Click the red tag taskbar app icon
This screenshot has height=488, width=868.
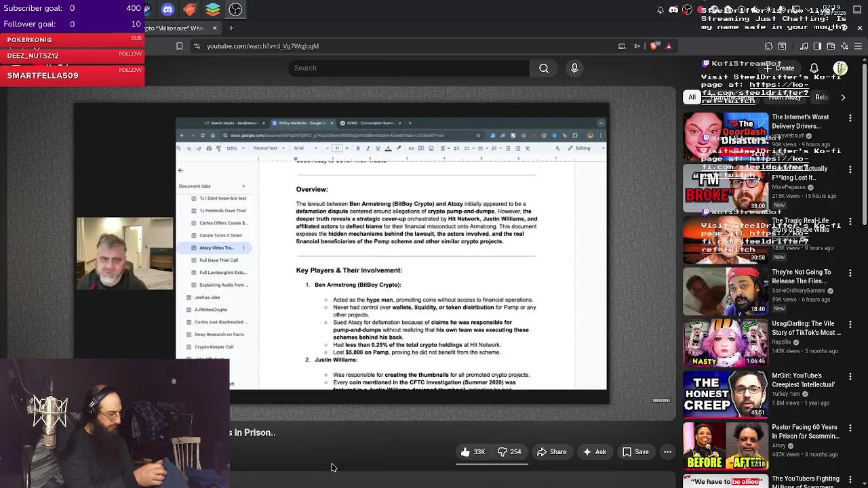click(x=190, y=9)
